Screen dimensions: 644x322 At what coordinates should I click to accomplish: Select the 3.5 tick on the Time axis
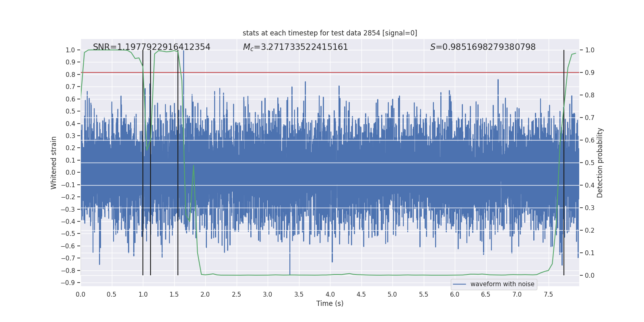[x=299, y=294]
